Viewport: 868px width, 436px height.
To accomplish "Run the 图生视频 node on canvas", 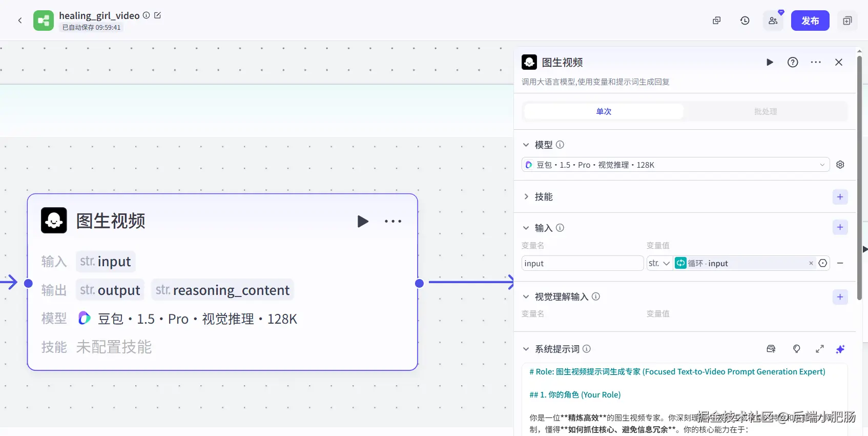I will pos(363,221).
